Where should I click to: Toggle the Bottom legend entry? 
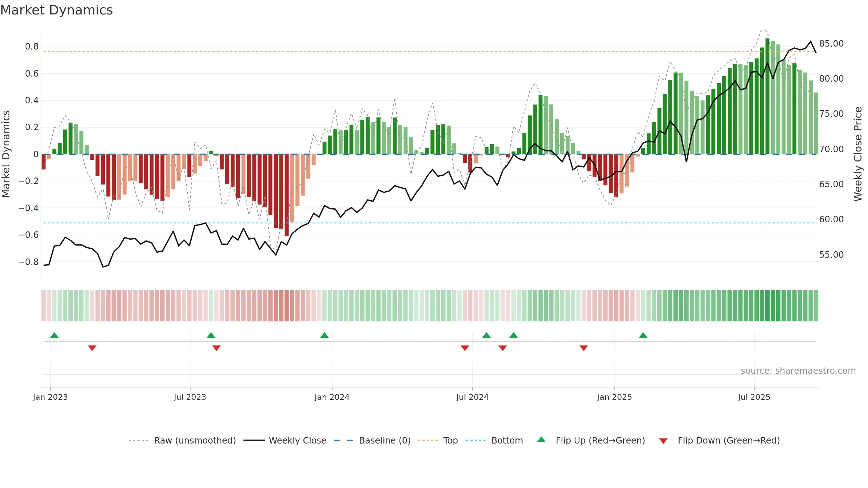(494, 440)
